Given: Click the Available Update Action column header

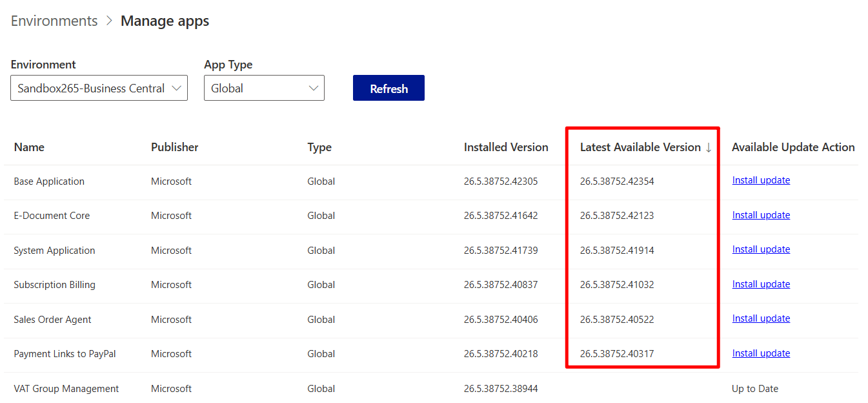Looking at the screenshot, I should click(793, 147).
